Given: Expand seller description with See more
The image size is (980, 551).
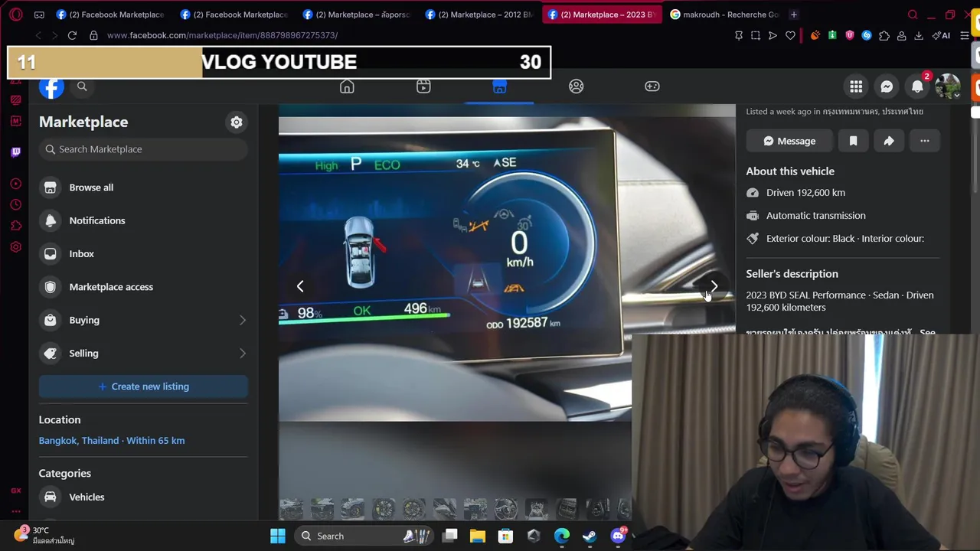Looking at the screenshot, I should click(927, 333).
